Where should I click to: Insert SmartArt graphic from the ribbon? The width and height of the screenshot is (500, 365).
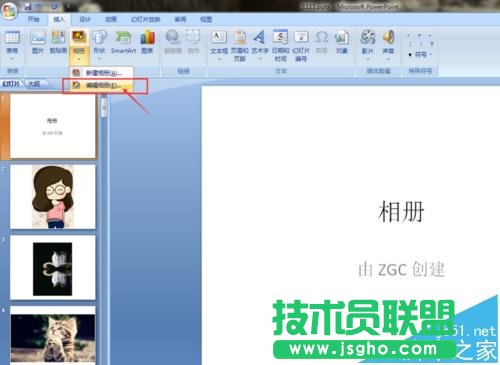(123, 42)
